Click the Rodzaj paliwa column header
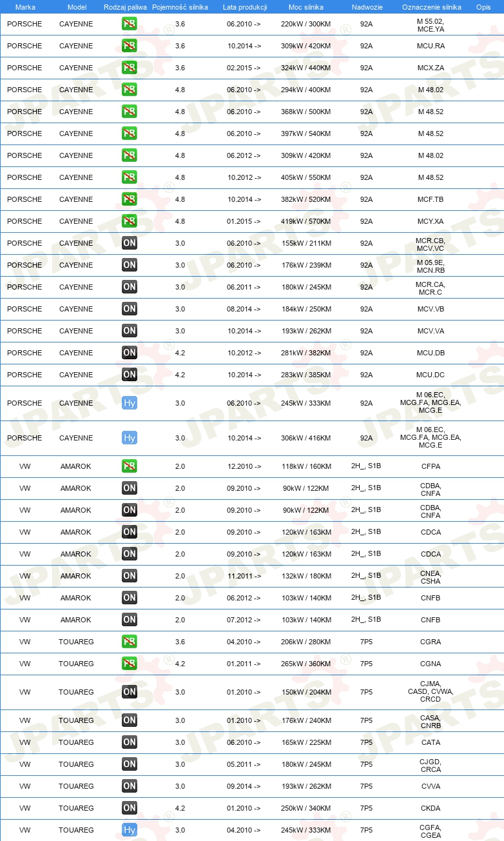This screenshot has height=841, width=504. pyautogui.click(x=125, y=7)
